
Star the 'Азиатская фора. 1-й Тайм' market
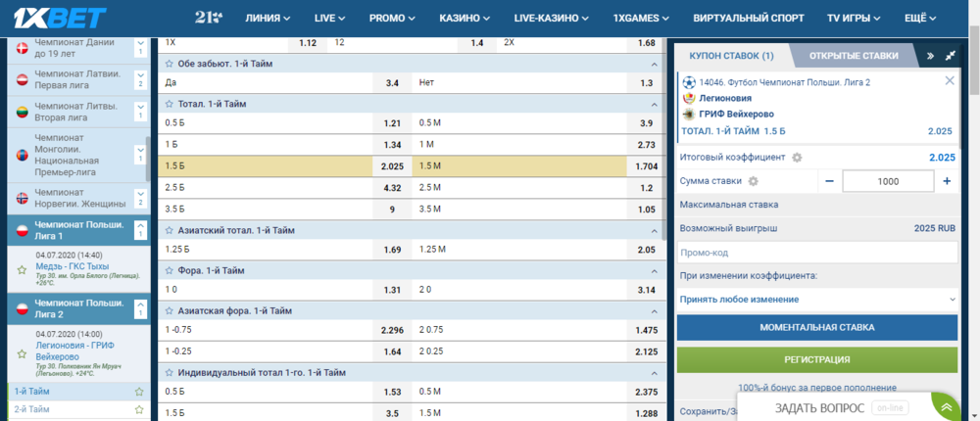point(169,310)
